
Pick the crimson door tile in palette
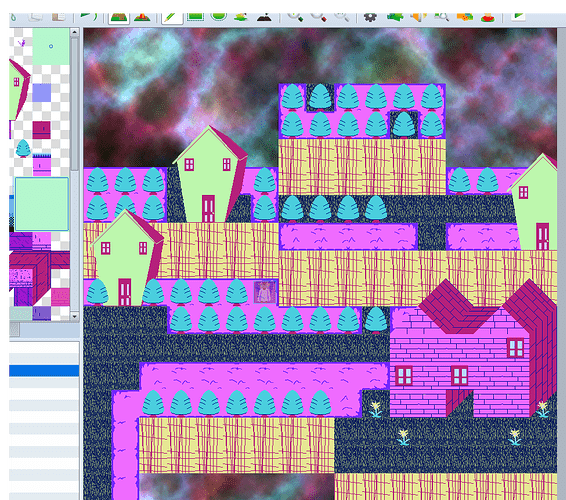click(42, 130)
